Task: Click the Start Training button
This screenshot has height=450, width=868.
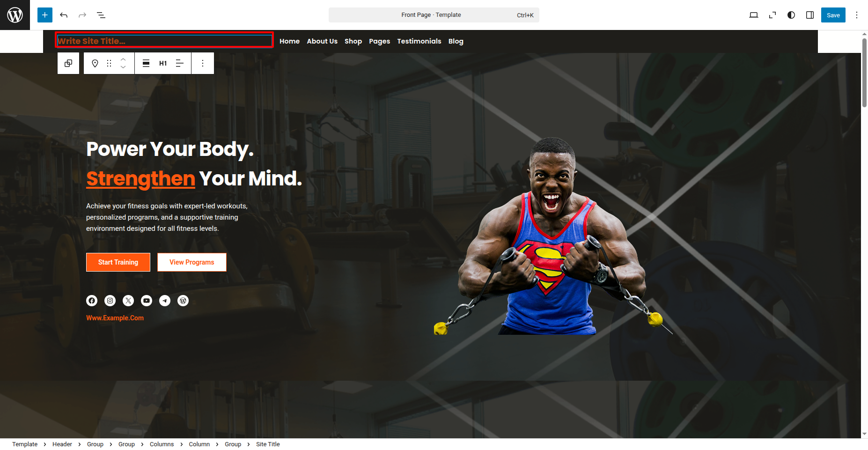Action: pos(118,262)
